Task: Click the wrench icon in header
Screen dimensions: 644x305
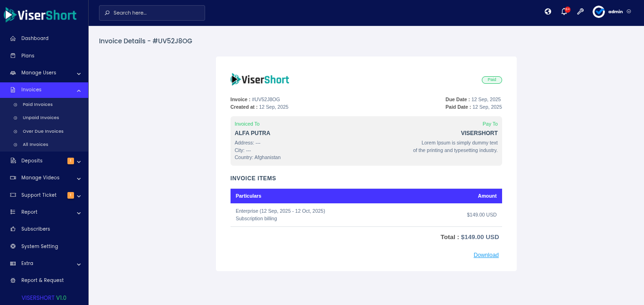Action: pos(580,12)
